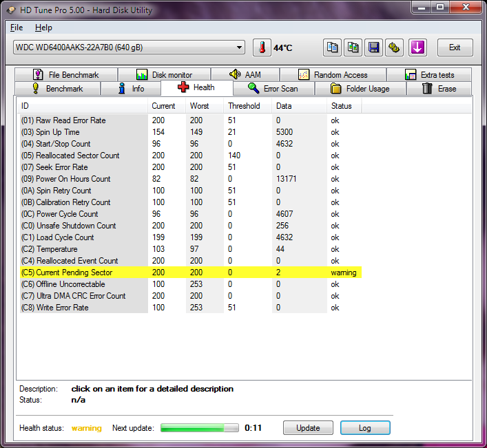
Task: Select the (C2) Temperature row
Action: [x=191, y=249]
